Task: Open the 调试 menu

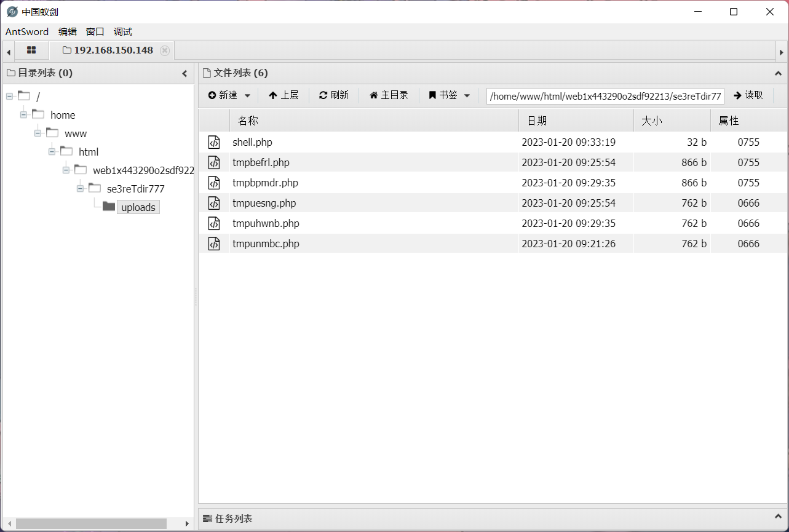Action: tap(123, 32)
